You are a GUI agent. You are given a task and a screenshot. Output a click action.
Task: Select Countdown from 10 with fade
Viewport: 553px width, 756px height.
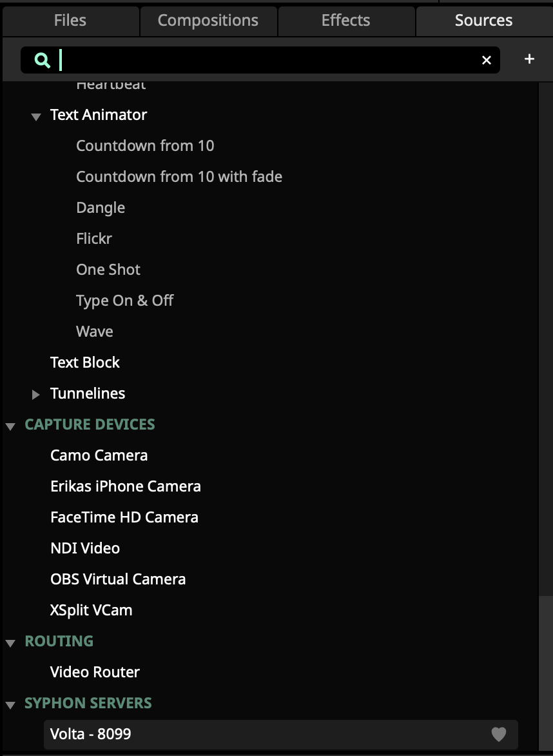179,177
